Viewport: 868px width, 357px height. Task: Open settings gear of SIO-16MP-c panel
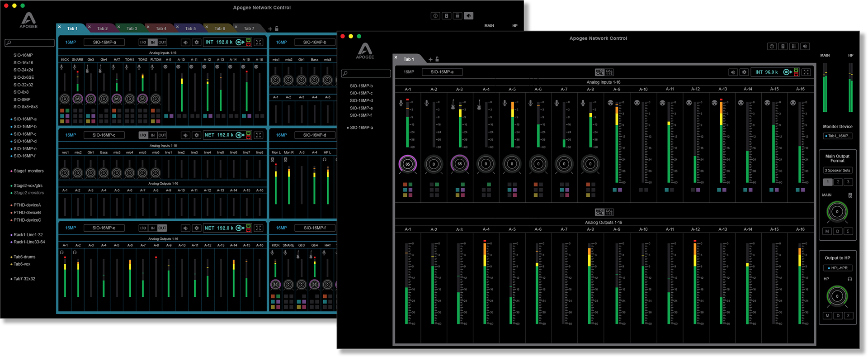coord(196,135)
